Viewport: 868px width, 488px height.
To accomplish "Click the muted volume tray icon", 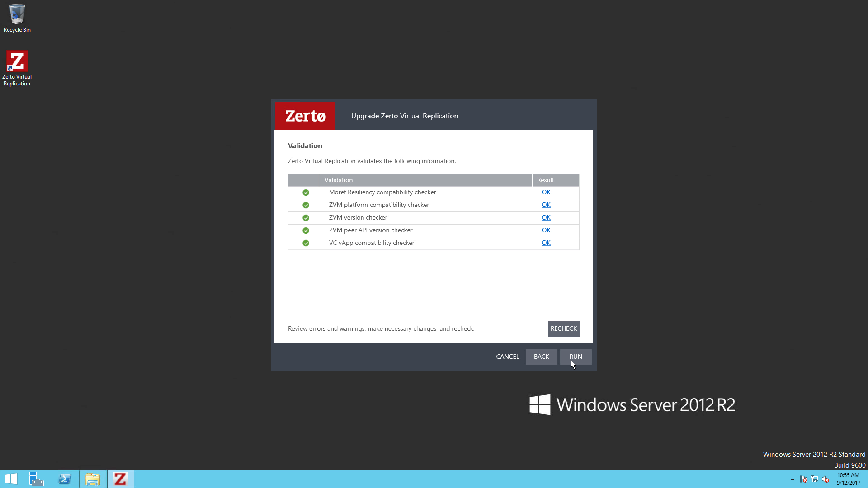I will tap(826, 479).
